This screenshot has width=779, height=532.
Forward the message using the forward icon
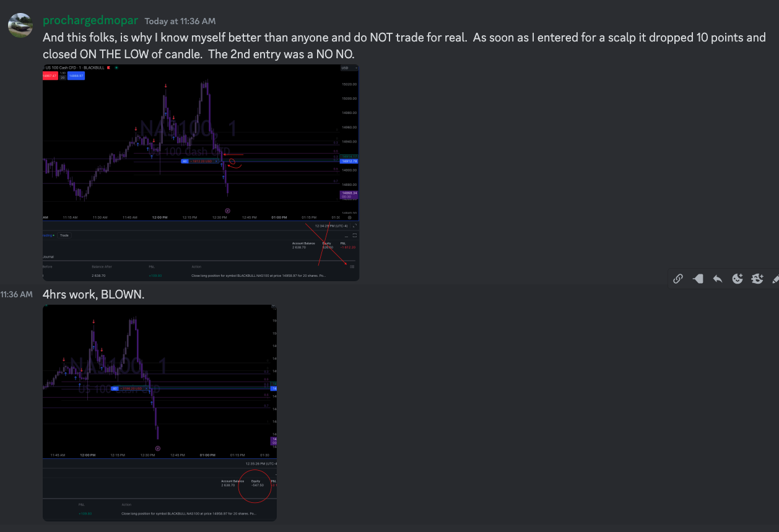click(x=698, y=279)
